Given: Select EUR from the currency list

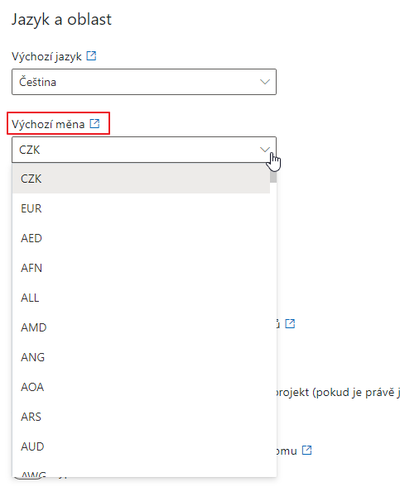Looking at the screenshot, I should pyautogui.click(x=141, y=208).
